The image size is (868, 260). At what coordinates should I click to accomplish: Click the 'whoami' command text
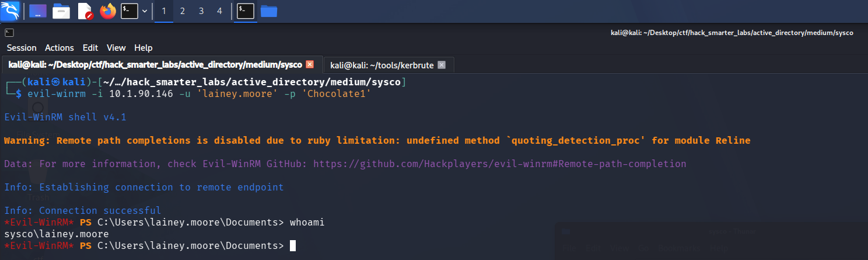tap(307, 223)
